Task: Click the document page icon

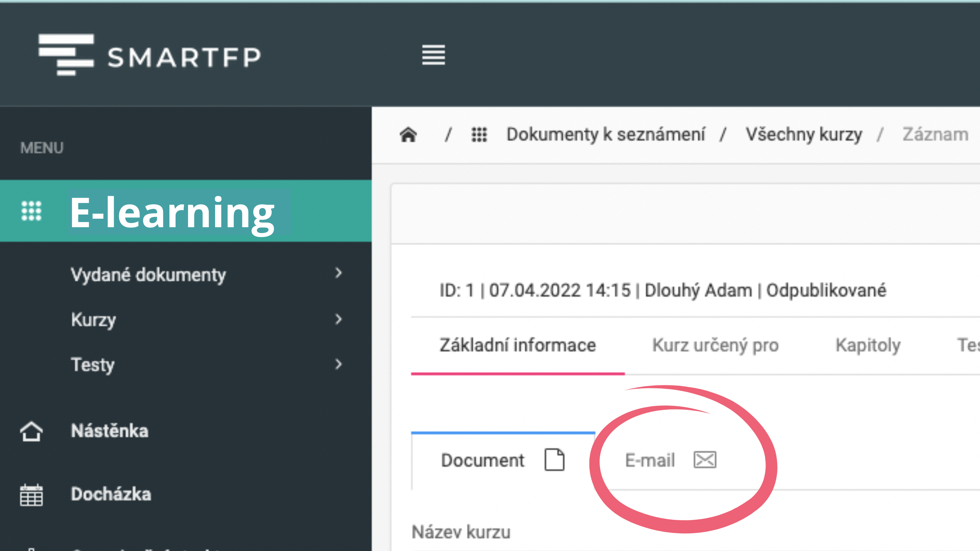Action: pyautogui.click(x=554, y=460)
